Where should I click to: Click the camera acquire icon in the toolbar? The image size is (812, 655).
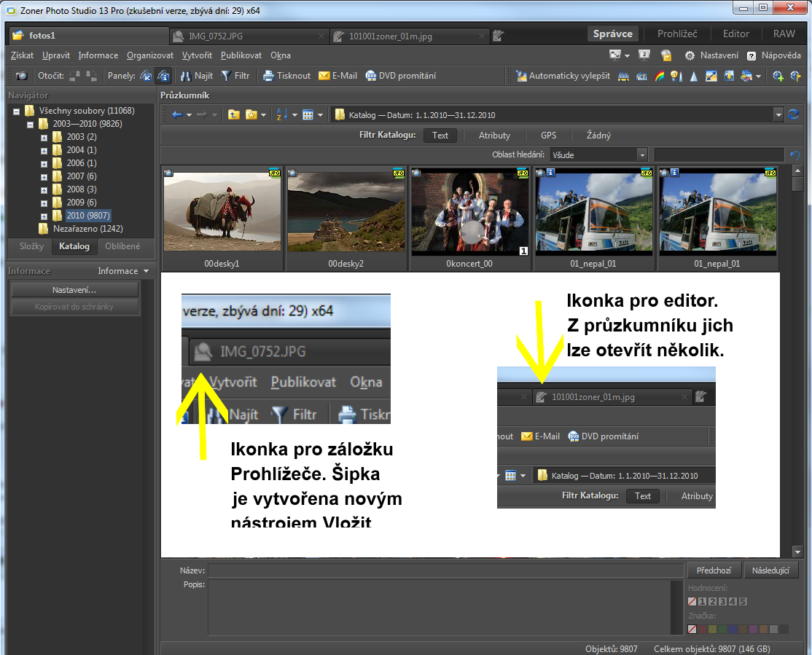[22, 76]
